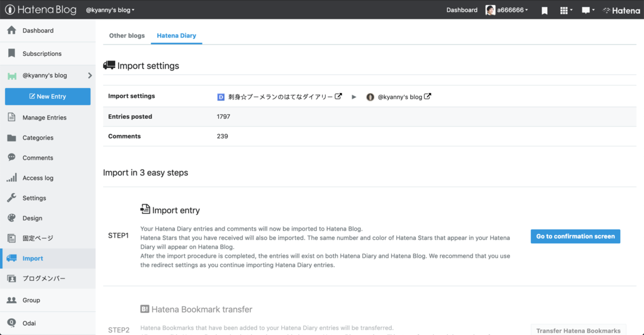The width and height of the screenshot is (644, 335).
Task: Open Comments in the sidebar
Action: 38,158
